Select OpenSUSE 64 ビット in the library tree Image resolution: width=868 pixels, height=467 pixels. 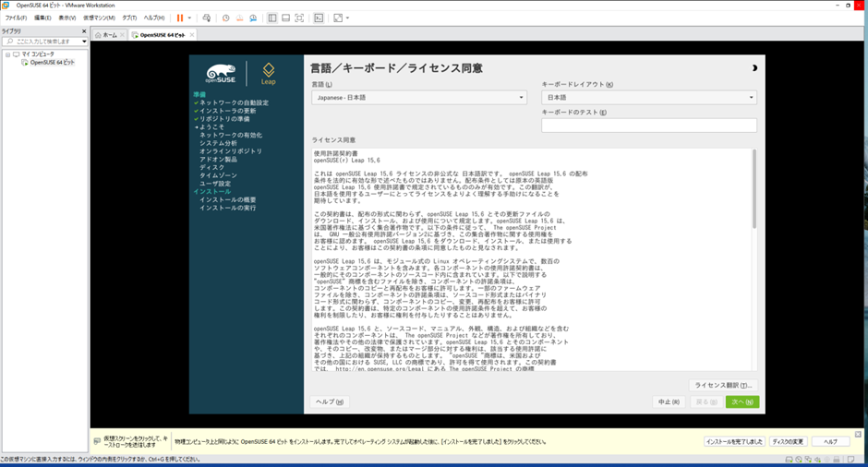(x=52, y=63)
